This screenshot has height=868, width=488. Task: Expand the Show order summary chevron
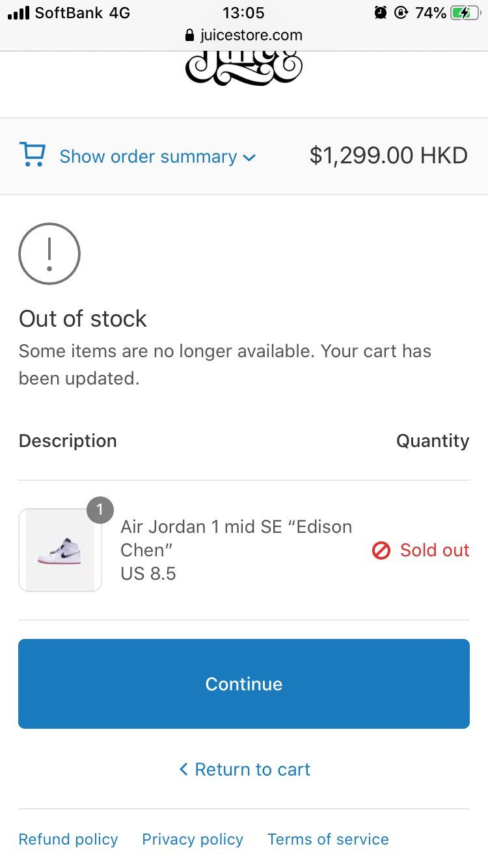point(249,157)
